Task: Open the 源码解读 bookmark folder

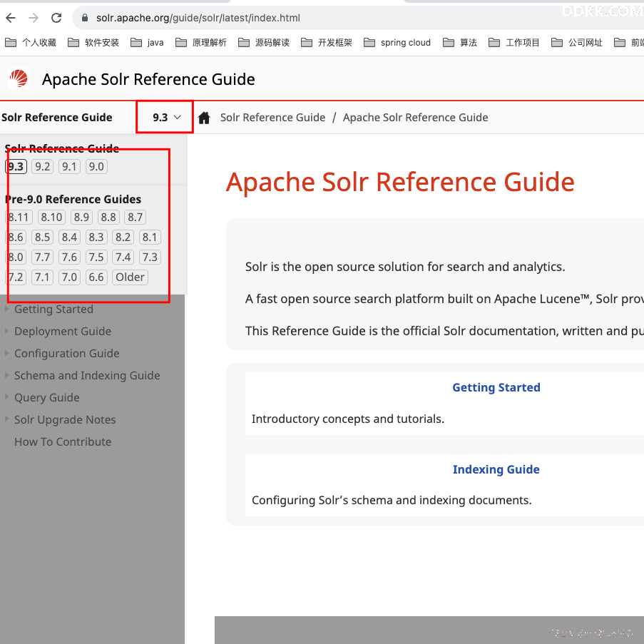Action: coord(264,42)
